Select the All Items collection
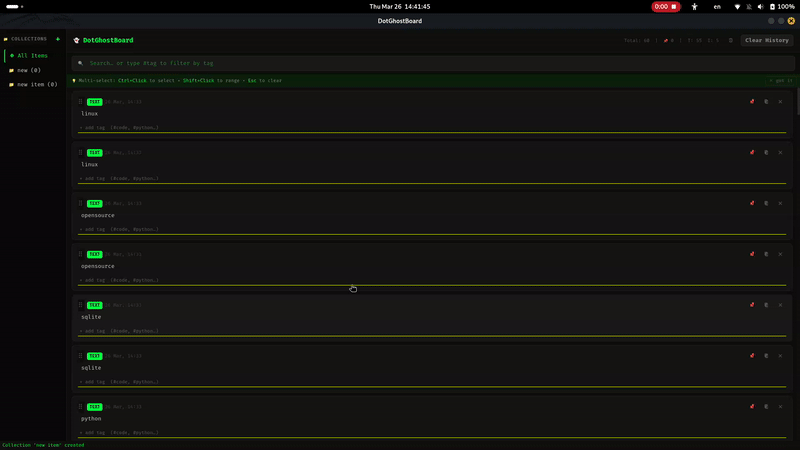Viewport: 800px width, 450px height. click(x=34, y=56)
